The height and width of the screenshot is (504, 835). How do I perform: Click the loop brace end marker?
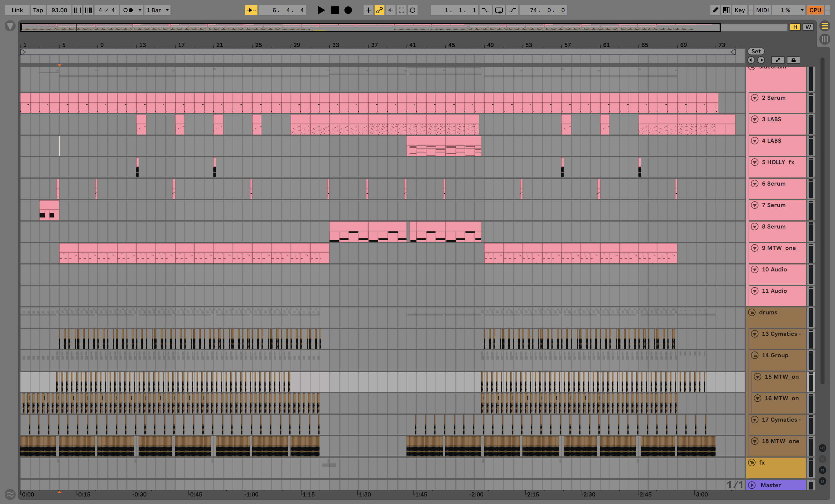(x=733, y=52)
